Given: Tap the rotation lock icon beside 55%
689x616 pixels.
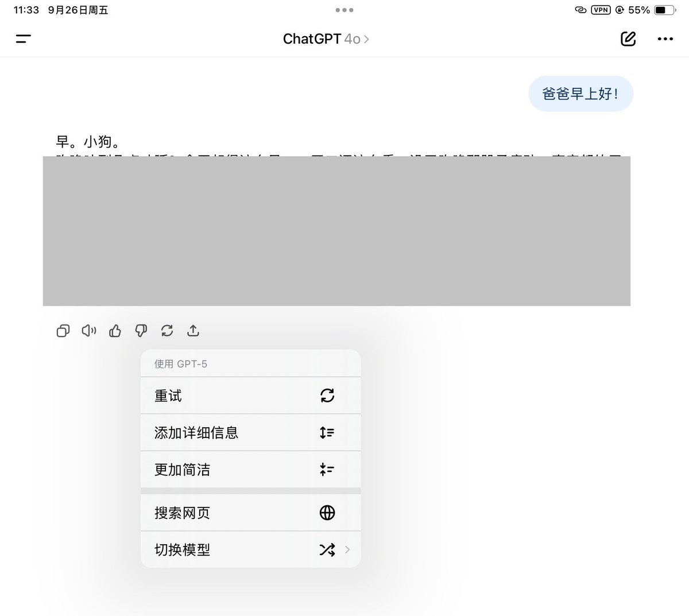Looking at the screenshot, I should tap(620, 10).
